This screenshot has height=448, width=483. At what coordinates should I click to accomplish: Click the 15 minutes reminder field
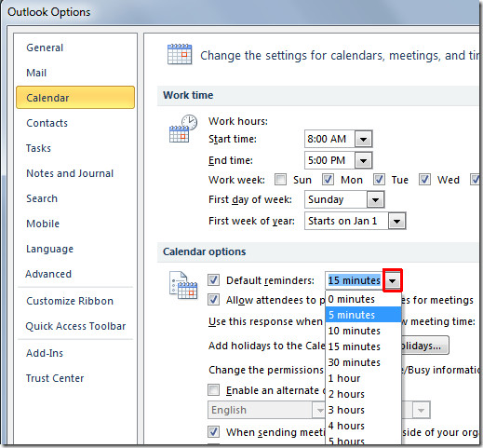point(355,280)
